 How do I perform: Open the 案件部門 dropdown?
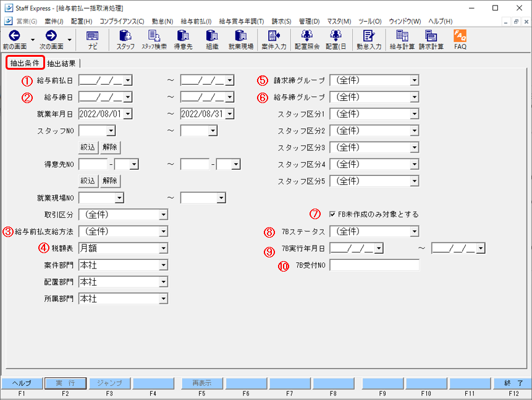tap(163, 265)
